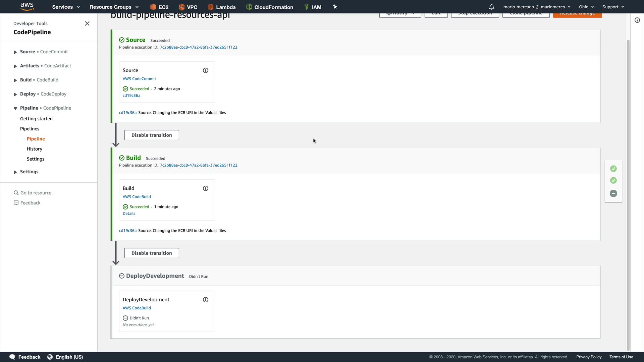Image resolution: width=644 pixels, height=362 pixels.
Task: Open info icon on DeployDevelopment action card
Action: pyautogui.click(x=206, y=300)
